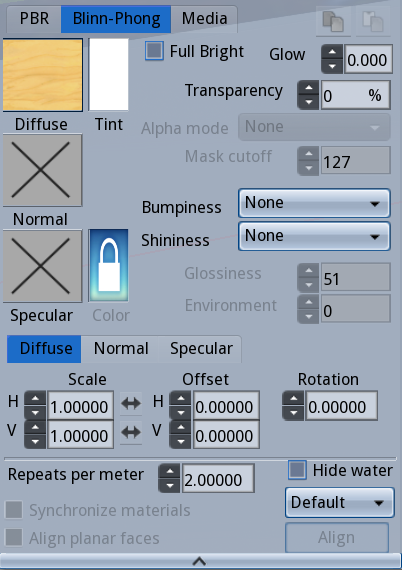Screen dimensions: 402x570
Task: Open the empty Specular map texture slot
Action: (43, 266)
